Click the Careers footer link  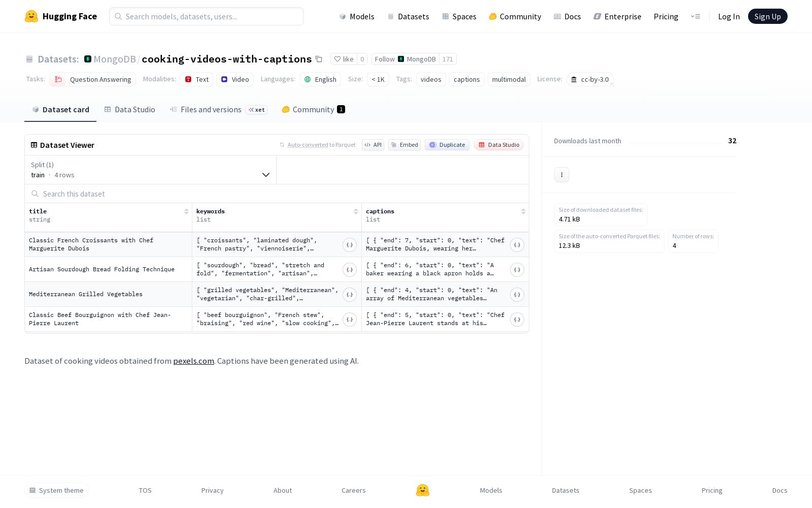pos(354,490)
